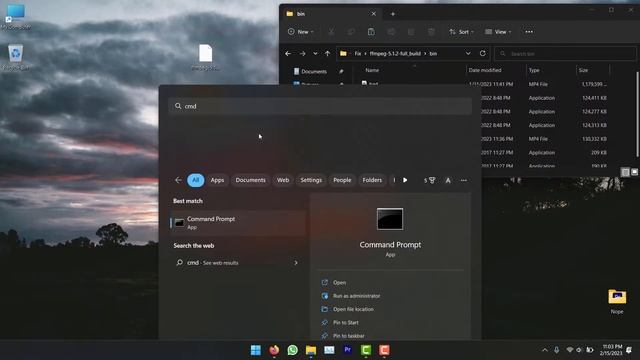Switch Explorer to large thumbnails view icon
Viewport: 640px width, 360px height.
pyautogui.click(x=635, y=172)
